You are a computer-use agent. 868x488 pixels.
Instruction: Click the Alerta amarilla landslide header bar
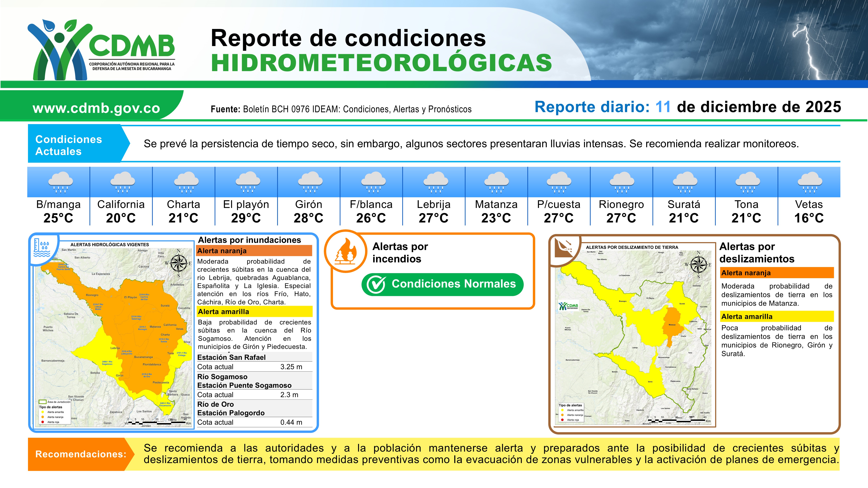tap(777, 317)
